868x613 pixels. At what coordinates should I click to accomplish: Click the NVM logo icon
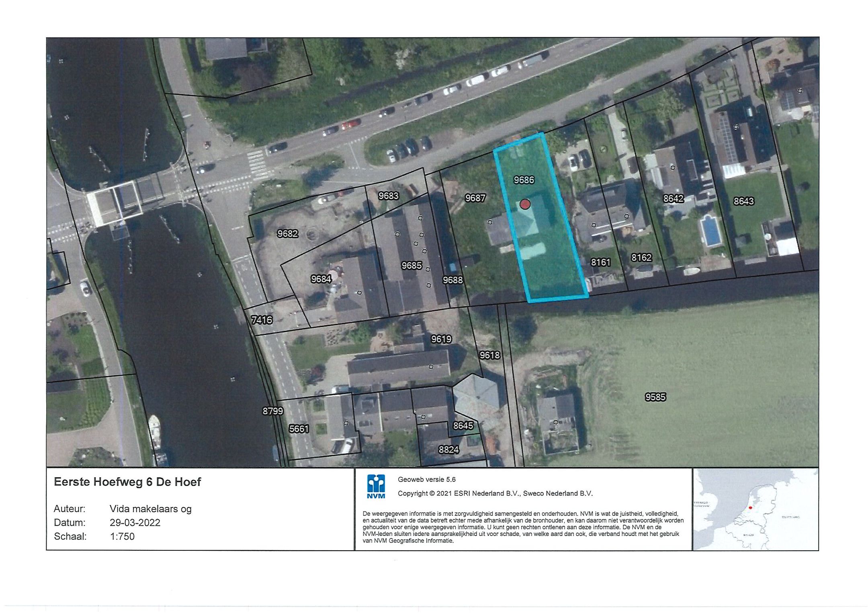click(x=376, y=486)
